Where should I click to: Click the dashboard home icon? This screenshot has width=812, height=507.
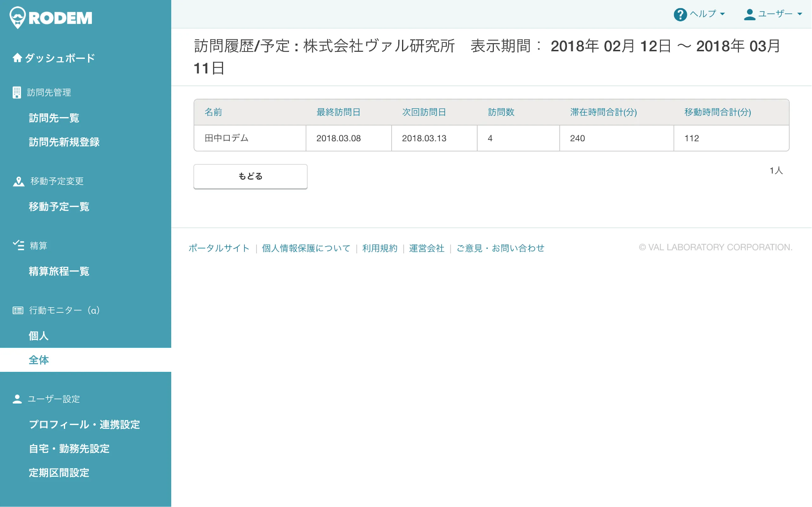[x=17, y=58]
